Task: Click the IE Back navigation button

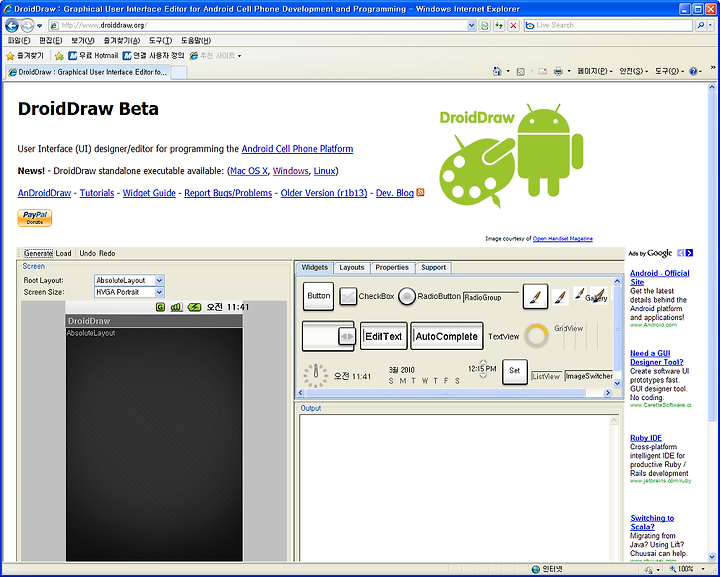Action: 12,26
